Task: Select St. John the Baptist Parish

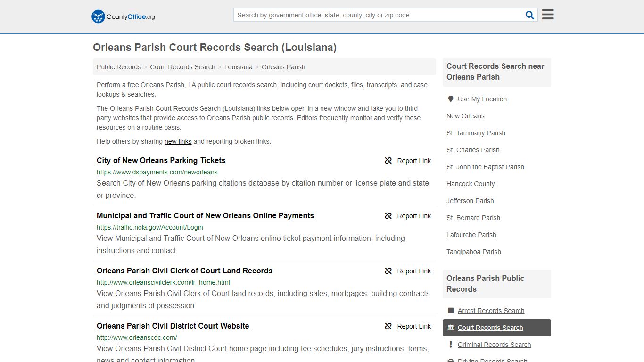Action: point(485,167)
